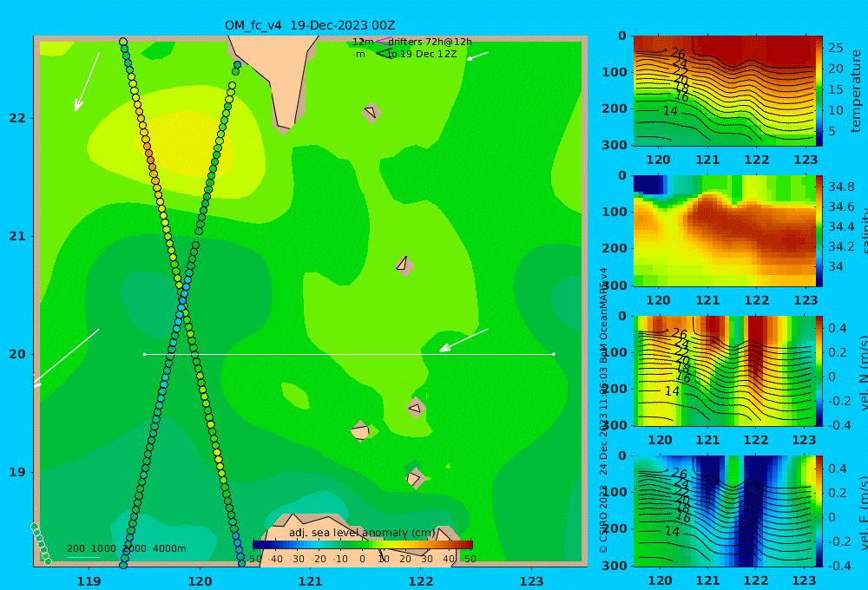
Task: Click the longitude 119 tick label on the map
Action: (x=89, y=581)
